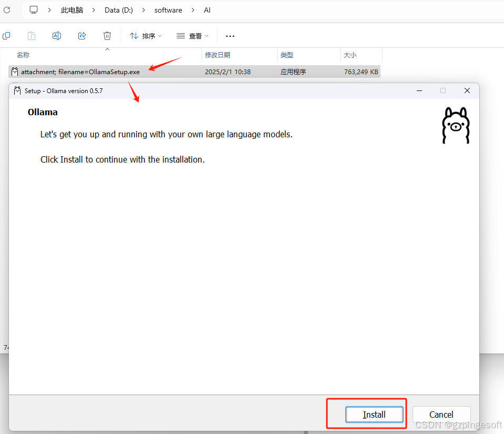This screenshot has width=504, height=434.
Task: Click the Delete trash icon in toolbar
Action: 107,36
